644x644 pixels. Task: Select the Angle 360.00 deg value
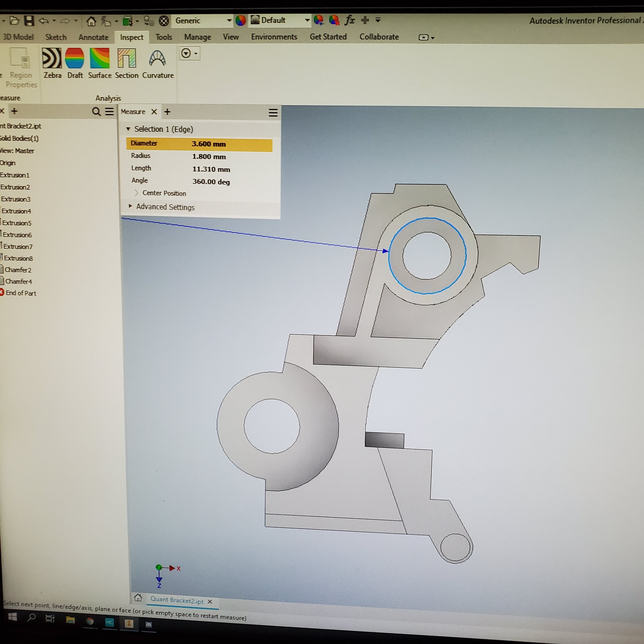coord(211,182)
